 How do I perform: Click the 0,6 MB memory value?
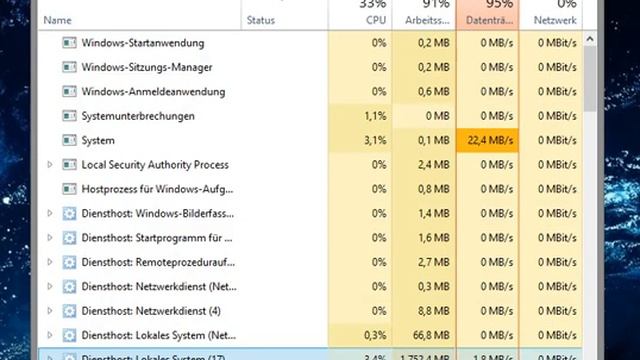pyautogui.click(x=433, y=91)
